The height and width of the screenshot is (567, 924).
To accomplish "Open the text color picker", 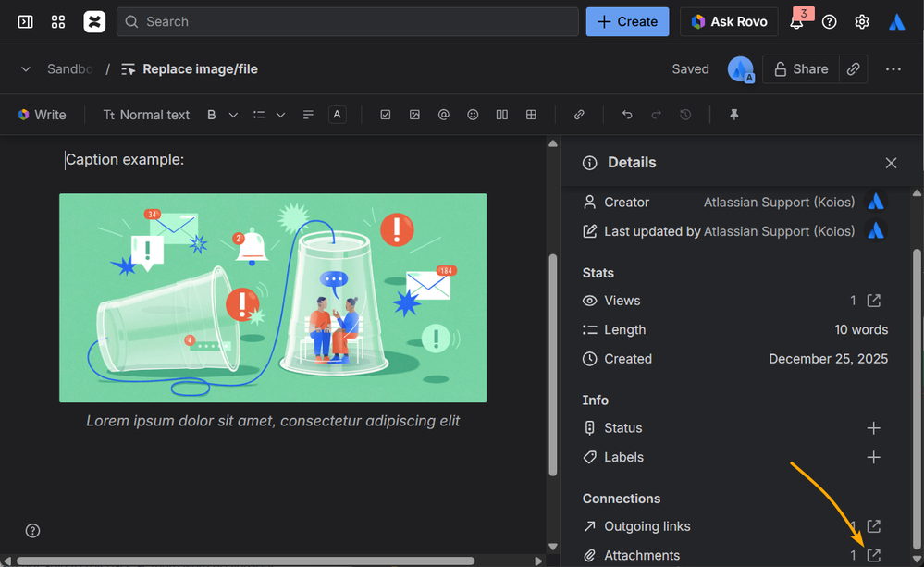I will [x=338, y=115].
